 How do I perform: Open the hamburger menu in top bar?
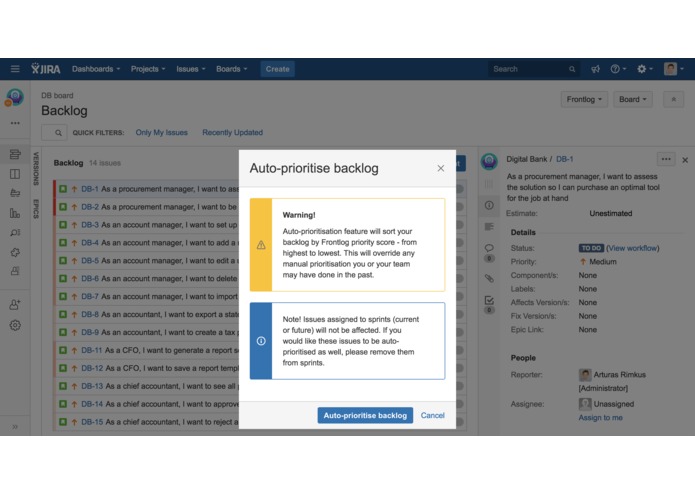click(15, 69)
